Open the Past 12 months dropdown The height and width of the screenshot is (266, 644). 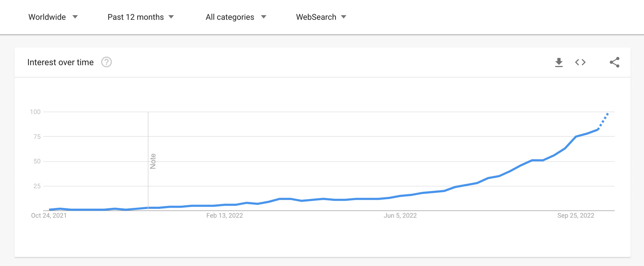tap(141, 17)
